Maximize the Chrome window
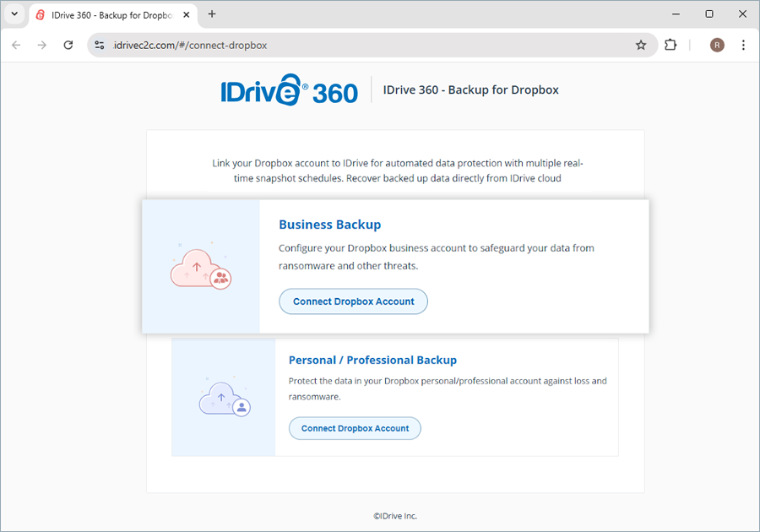The width and height of the screenshot is (760, 532). tap(709, 14)
